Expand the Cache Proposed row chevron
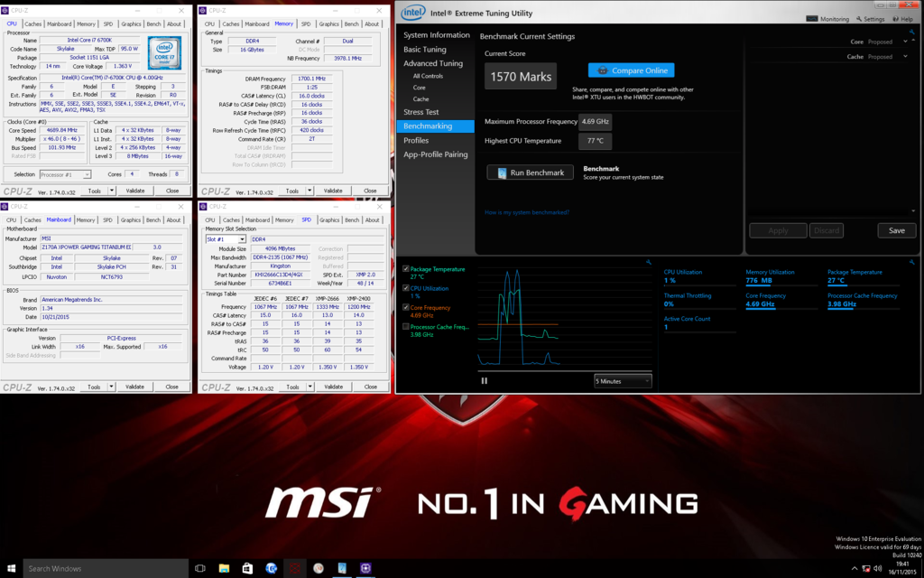Image resolution: width=924 pixels, height=578 pixels. click(x=905, y=57)
